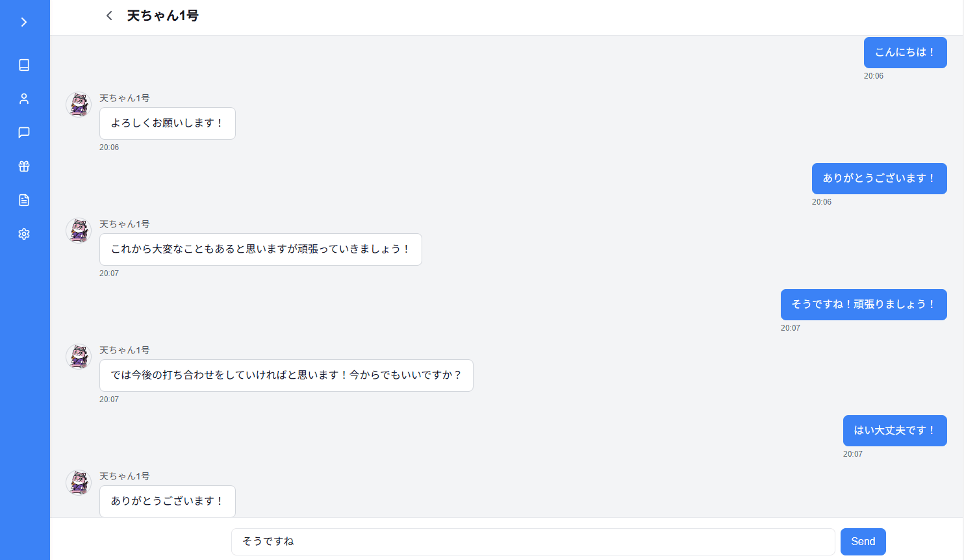Open the avatar thumbnail beside ありがとうございます！ message
Screen dimensions: 964x560
(78, 483)
